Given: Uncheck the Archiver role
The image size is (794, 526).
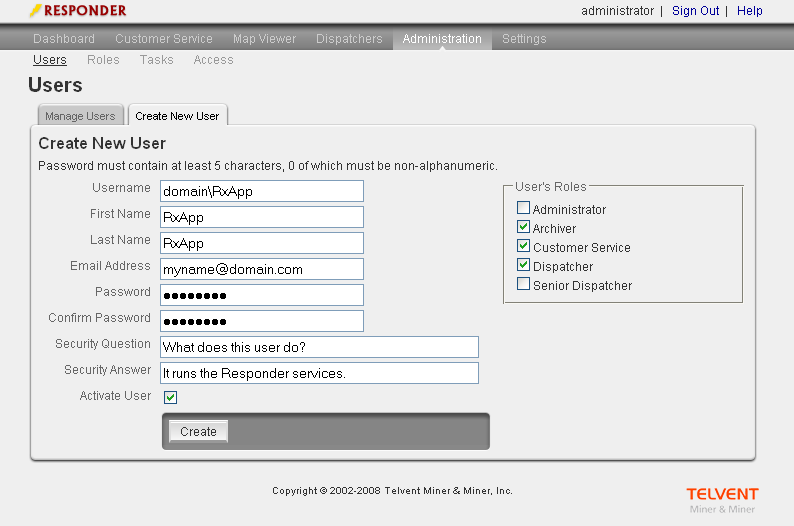Looking at the screenshot, I should [523, 227].
